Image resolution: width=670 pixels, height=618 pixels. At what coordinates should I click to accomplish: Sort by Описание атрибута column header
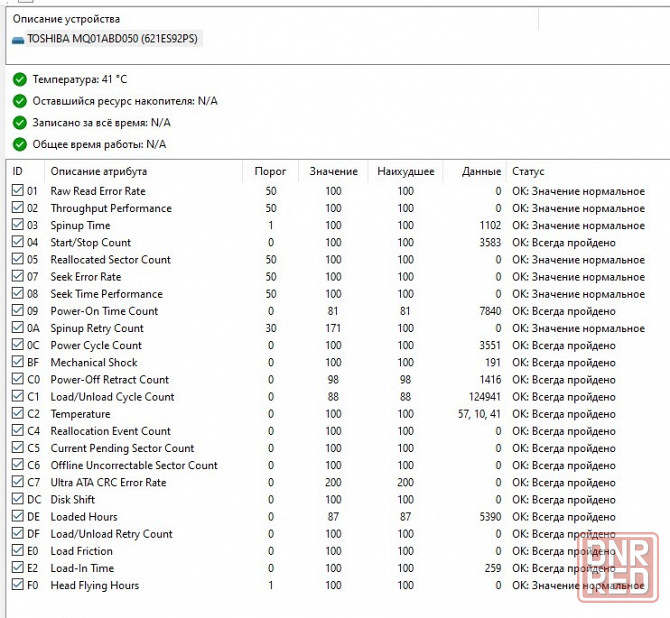99,172
